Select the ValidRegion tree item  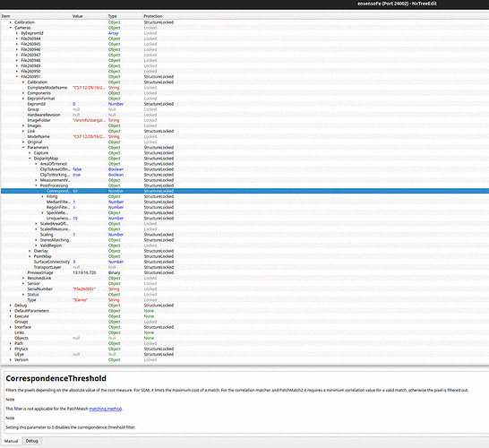(x=51, y=246)
